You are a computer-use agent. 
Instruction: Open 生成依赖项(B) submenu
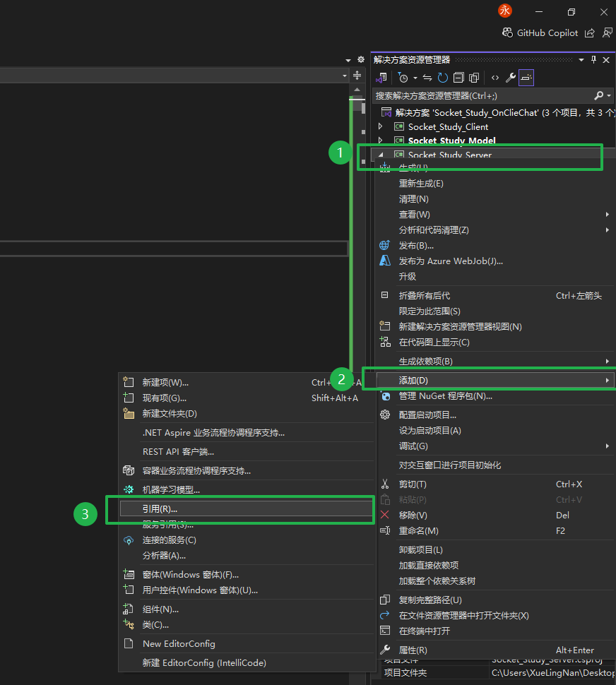tap(495, 362)
